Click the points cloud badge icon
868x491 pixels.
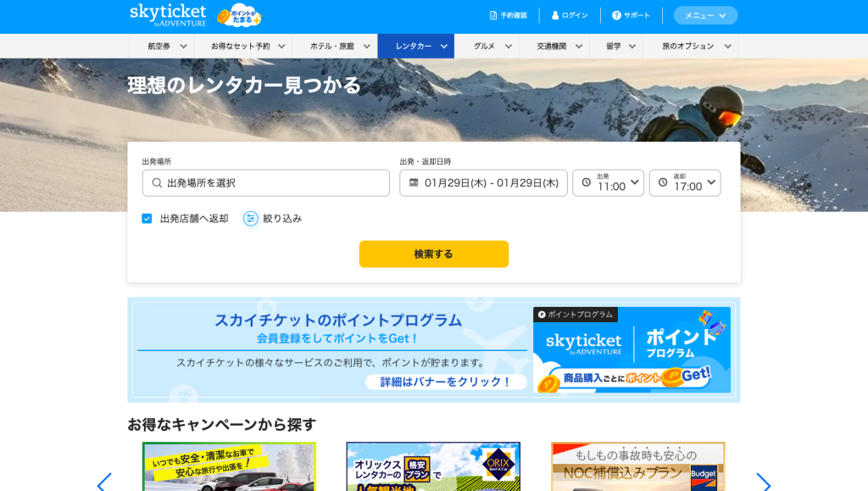[x=239, y=15]
